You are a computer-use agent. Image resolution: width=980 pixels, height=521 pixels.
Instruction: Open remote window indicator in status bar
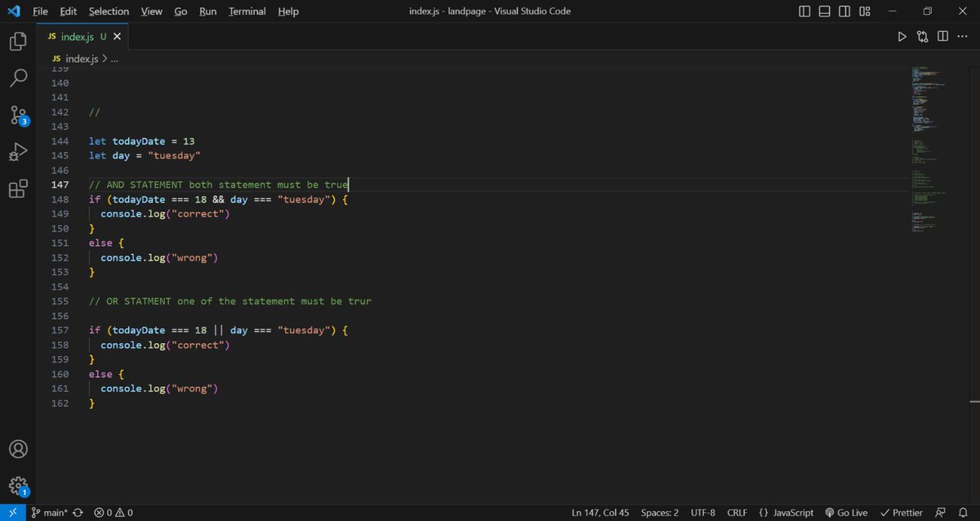pyautogui.click(x=13, y=513)
